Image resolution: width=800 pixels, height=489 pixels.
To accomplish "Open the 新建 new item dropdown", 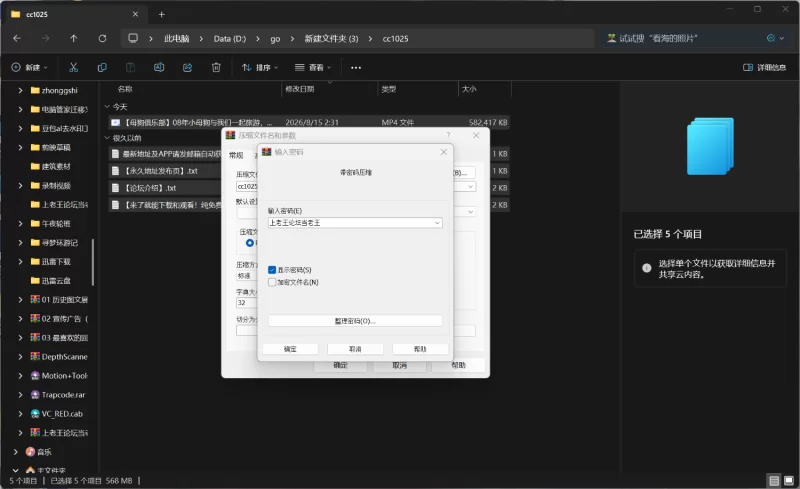I will (30, 67).
